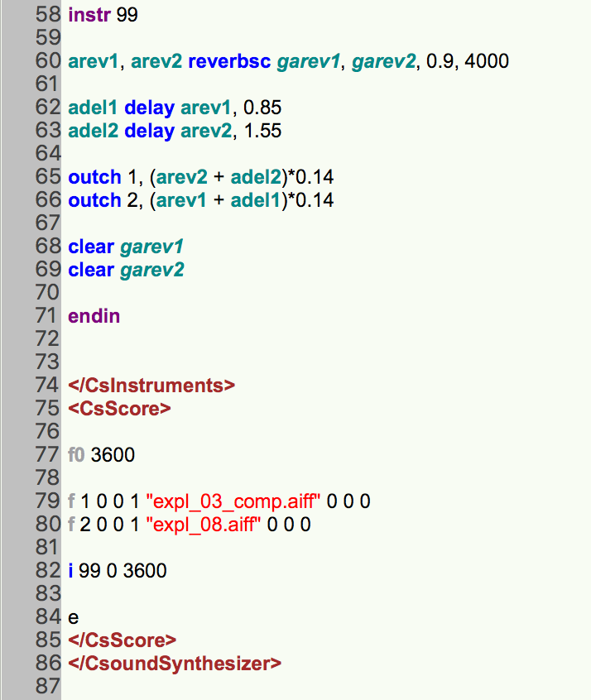The image size is (591, 700).
Task: Click the closing CsoundSynthesizer tag
Action: [x=175, y=663]
